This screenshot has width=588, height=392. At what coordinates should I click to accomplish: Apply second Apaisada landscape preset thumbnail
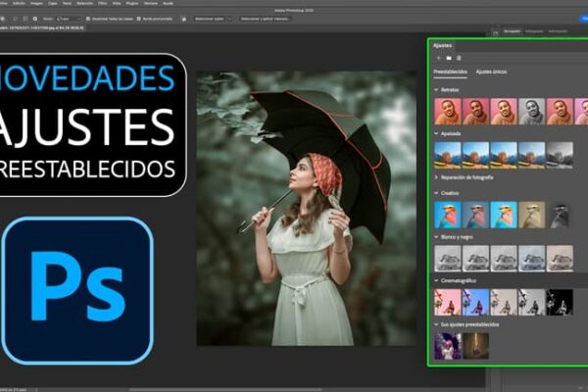(x=475, y=155)
